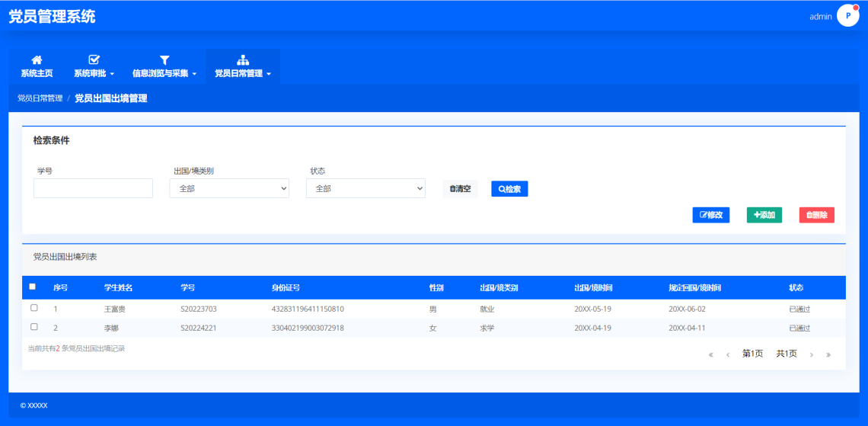Click into the 学号 input field
This screenshot has height=426, width=868.
pyautogui.click(x=93, y=188)
